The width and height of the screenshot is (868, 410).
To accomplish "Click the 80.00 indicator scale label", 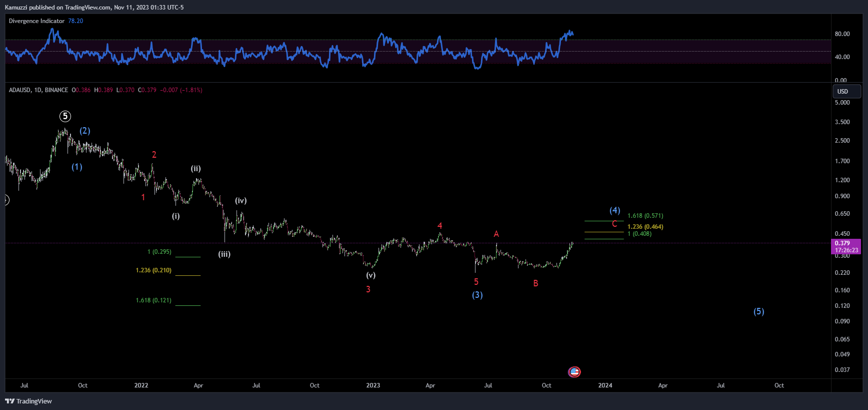I will tap(842, 34).
